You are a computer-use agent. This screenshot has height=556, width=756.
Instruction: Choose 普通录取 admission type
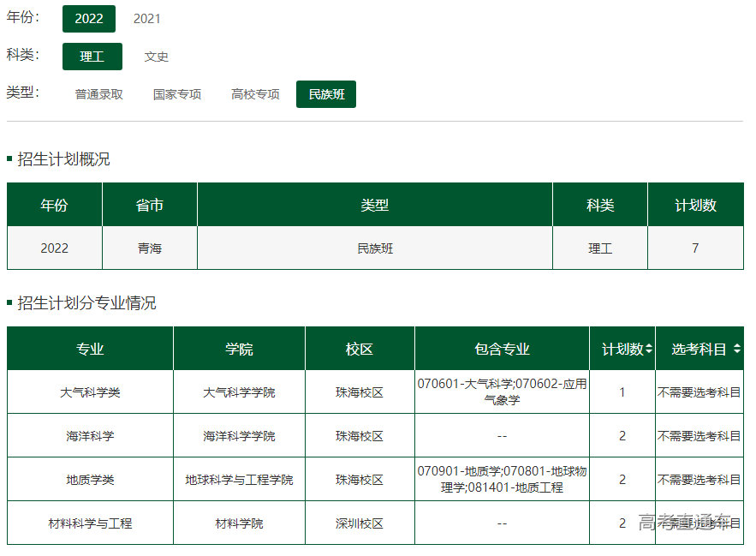click(x=98, y=94)
